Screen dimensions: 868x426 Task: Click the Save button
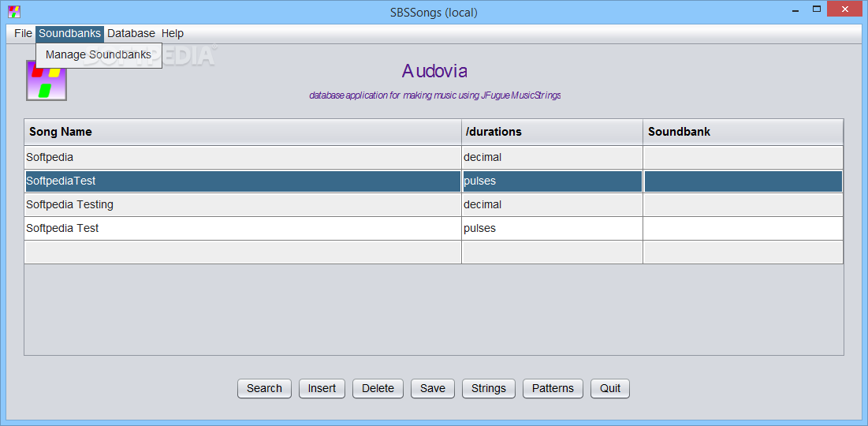(x=433, y=388)
